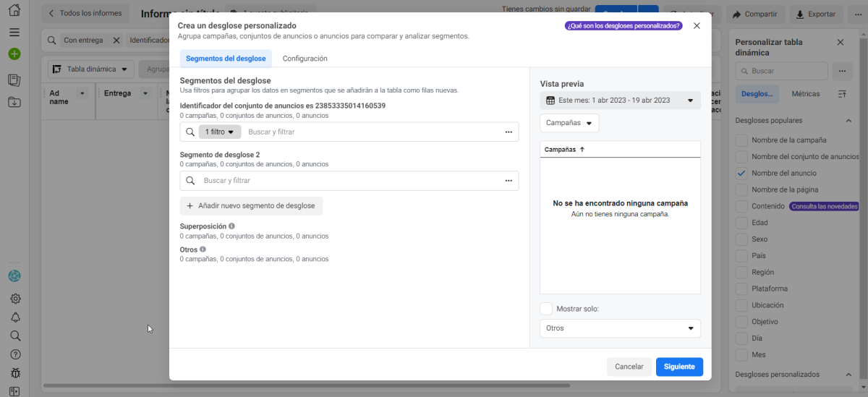Open the 'Campañas' level dropdown
Image resolution: width=868 pixels, height=397 pixels.
569,124
